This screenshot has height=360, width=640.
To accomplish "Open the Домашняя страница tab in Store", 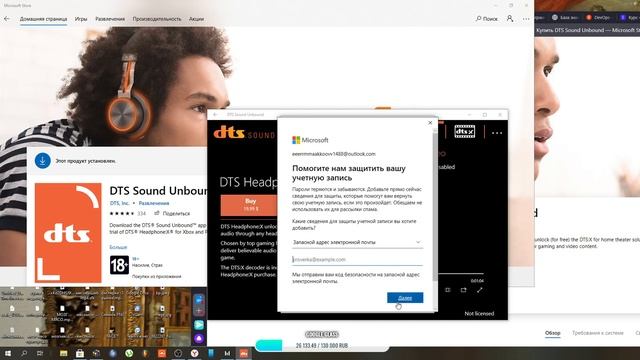I will (x=43, y=19).
